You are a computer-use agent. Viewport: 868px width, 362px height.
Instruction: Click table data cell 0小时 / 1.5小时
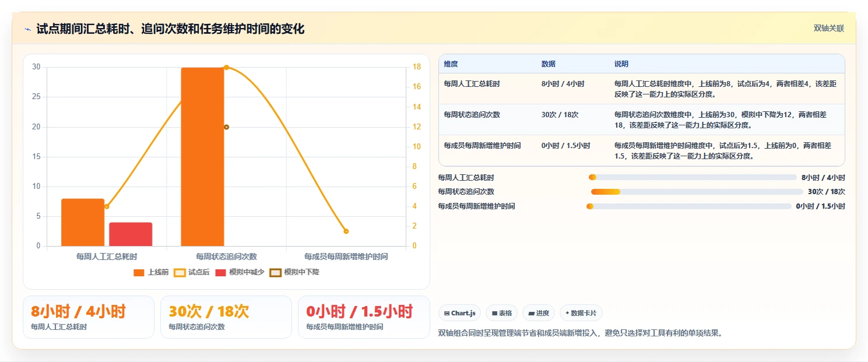(565, 146)
